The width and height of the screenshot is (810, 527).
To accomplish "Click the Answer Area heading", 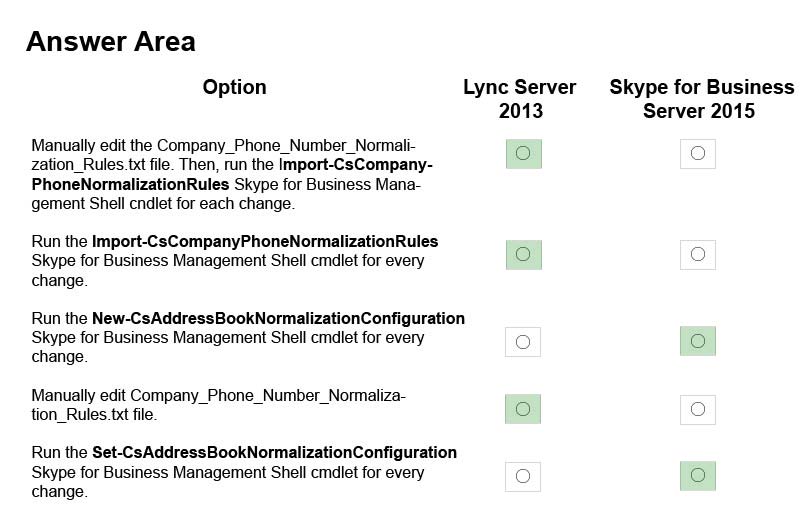I will tap(111, 41).
